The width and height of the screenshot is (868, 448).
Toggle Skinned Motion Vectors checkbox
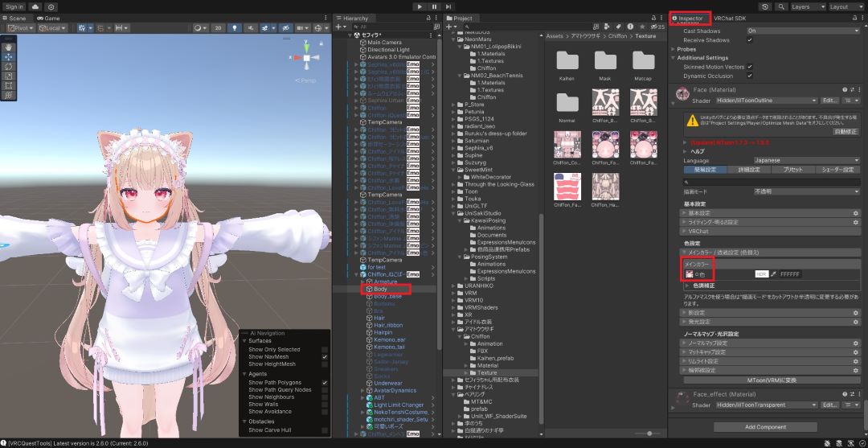pyautogui.click(x=750, y=67)
